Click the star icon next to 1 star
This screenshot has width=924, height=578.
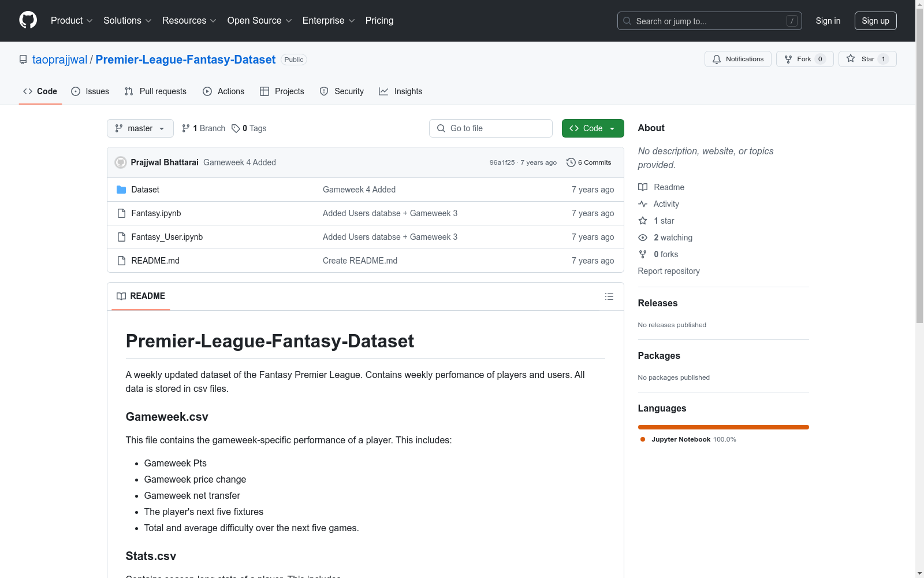click(643, 221)
